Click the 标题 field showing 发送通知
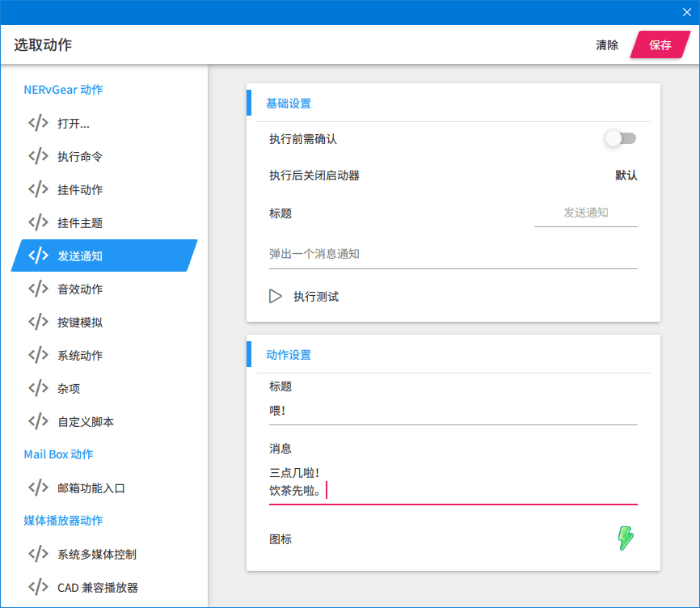Screen dimensions: 700x608 tap(586, 213)
